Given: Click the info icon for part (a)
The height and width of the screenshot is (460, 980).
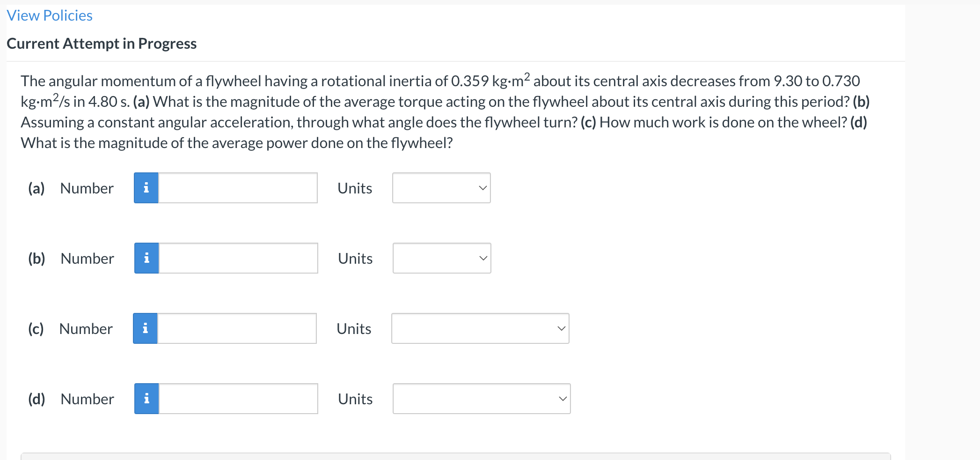Looking at the screenshot, I should 146,188.
